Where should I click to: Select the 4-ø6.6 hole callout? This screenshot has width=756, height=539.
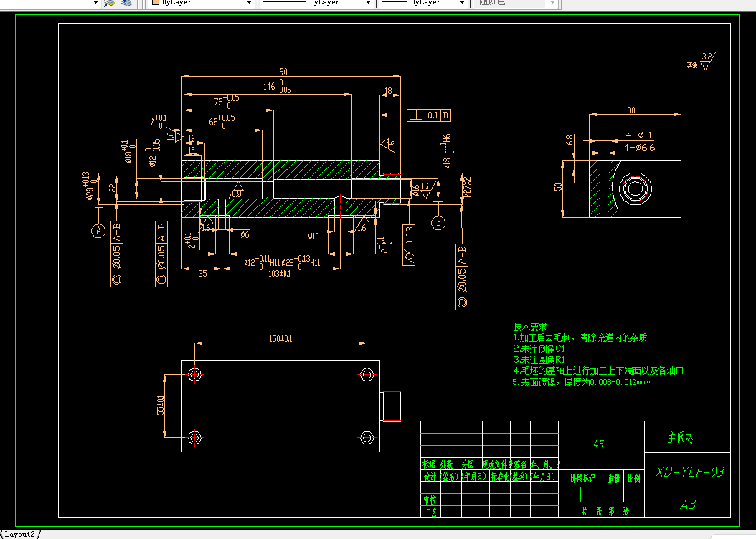click(640, 148)
